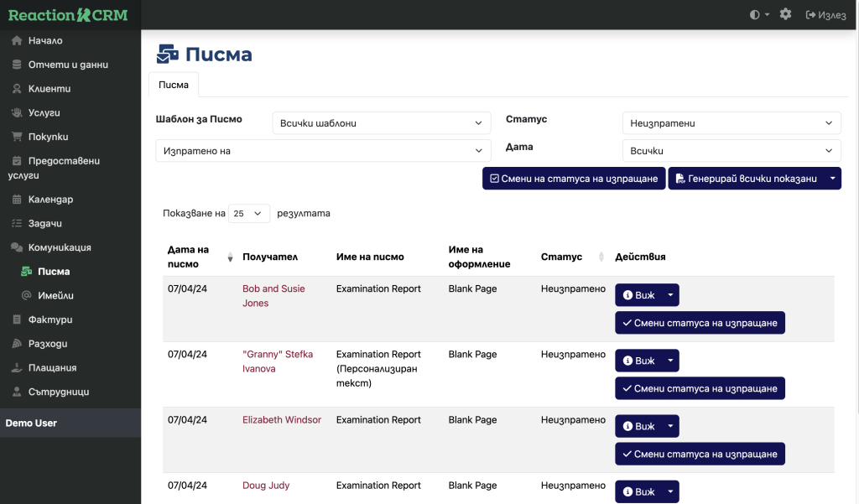Open the Статус filter dropdown

[731, 123]
